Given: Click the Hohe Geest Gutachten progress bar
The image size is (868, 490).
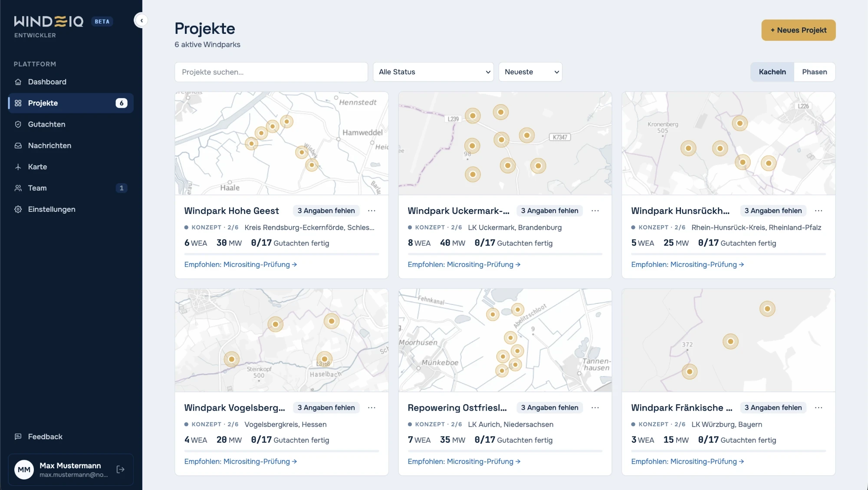Looking at the screenshot, I should [281, 254].
